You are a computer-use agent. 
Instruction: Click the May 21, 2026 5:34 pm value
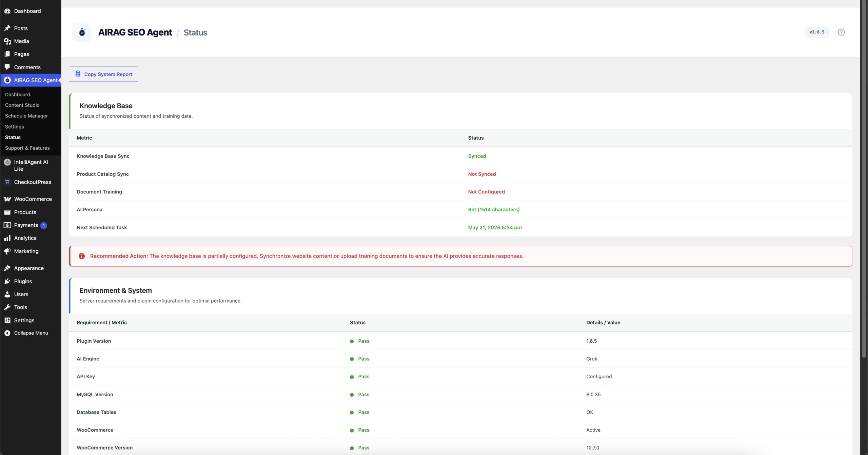coord(495,228)
